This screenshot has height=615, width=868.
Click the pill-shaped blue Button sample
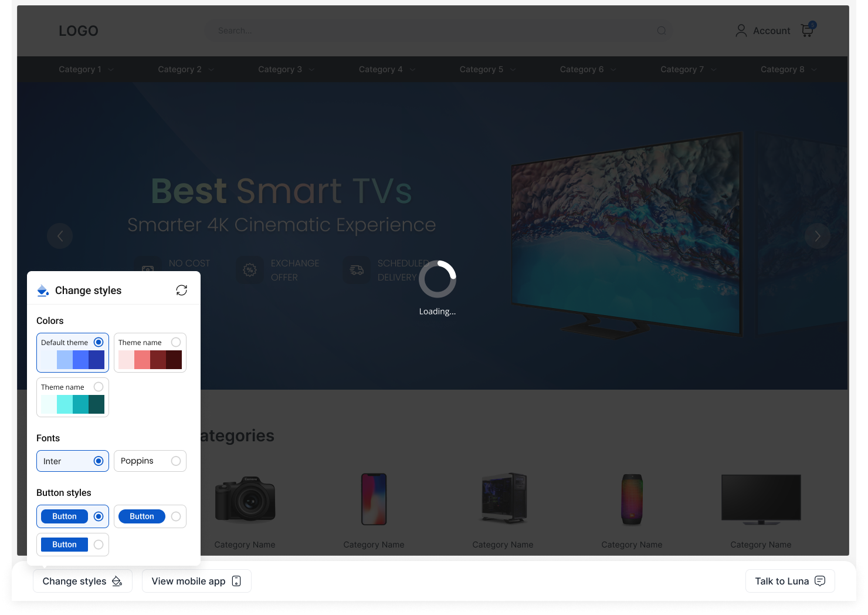[142, 516]
